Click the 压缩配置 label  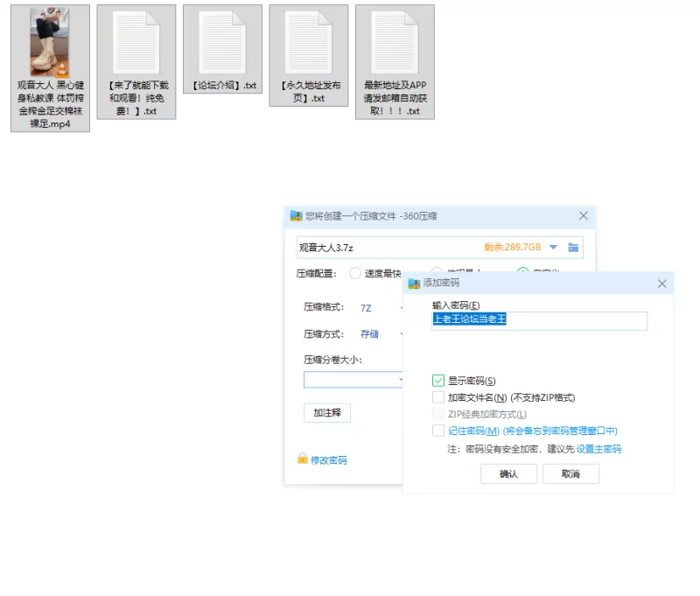[x=316, y=274]
